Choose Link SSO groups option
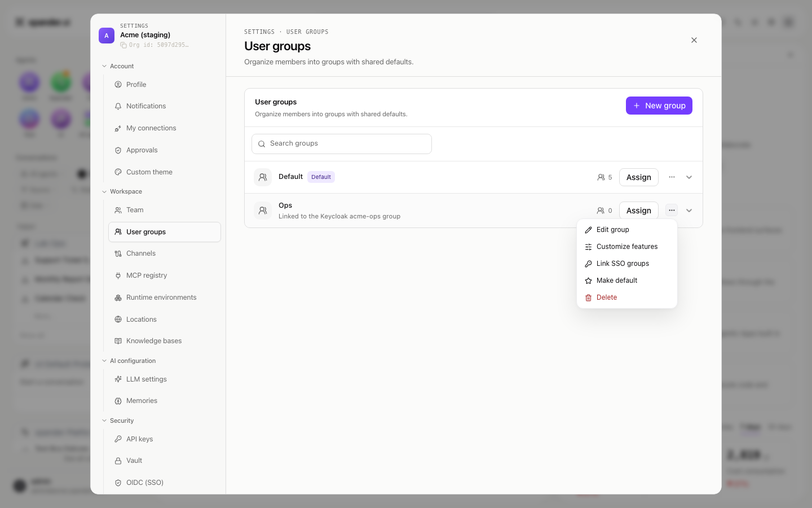 pos(627,264)
